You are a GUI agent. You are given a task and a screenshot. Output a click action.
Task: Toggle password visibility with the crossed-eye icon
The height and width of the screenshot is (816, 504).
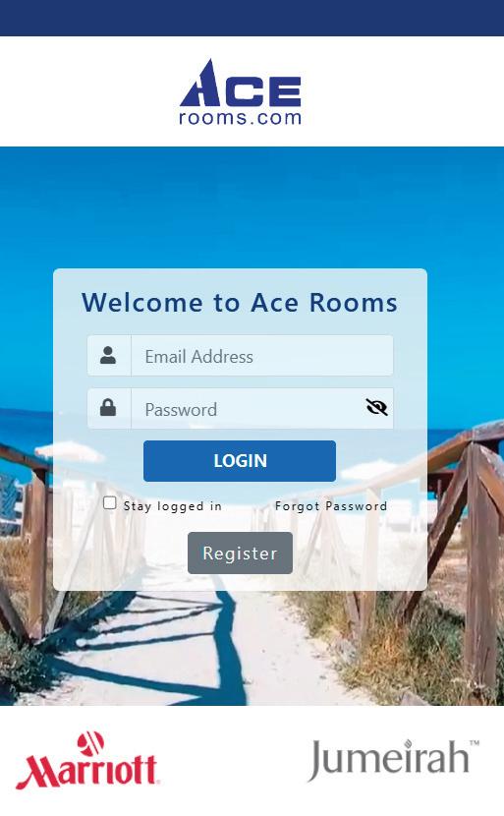[x=376, y=407]
